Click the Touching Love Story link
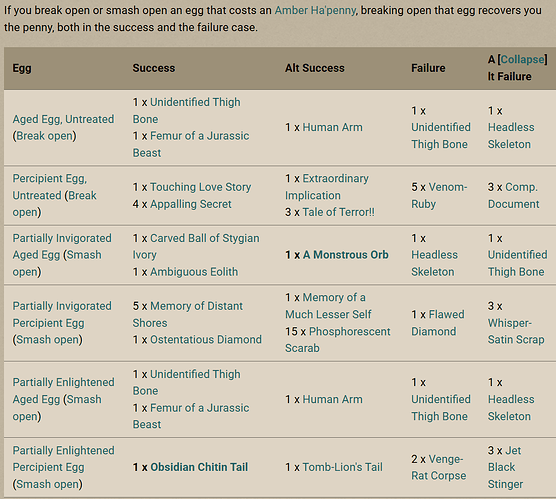Screen dimensions: 556x499 [200, 187]
